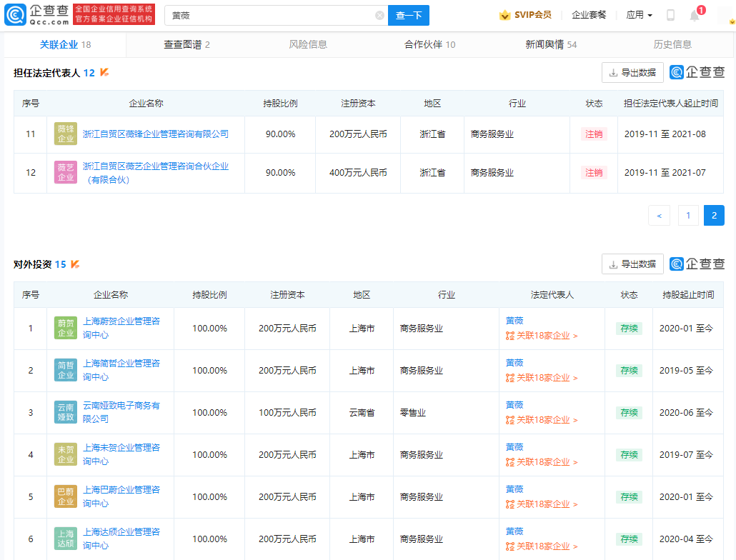This screenshot has height=560, width=736.
Task: Click 黄薇 legal representative link for 云南娅致
Action: tap(514, 404)
